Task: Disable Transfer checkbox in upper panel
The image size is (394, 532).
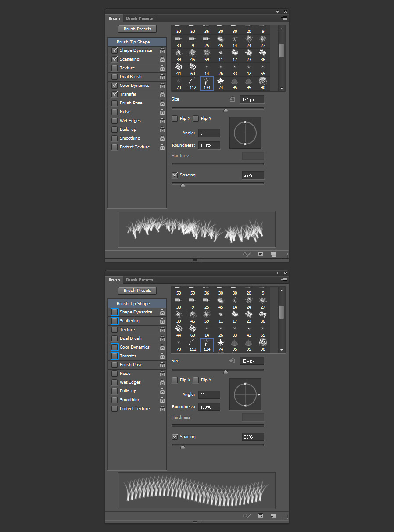Action: tap(115, 94)
